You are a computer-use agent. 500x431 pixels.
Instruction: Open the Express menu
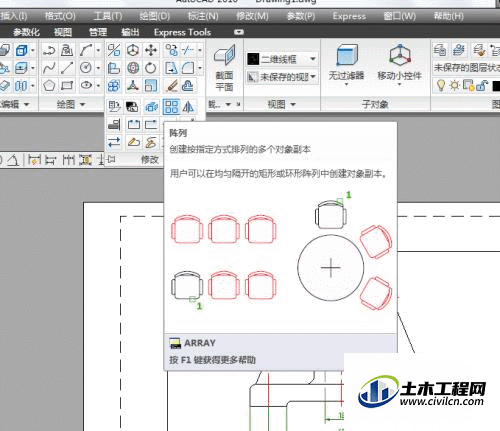pyautogui.click(x=349, y=16)
